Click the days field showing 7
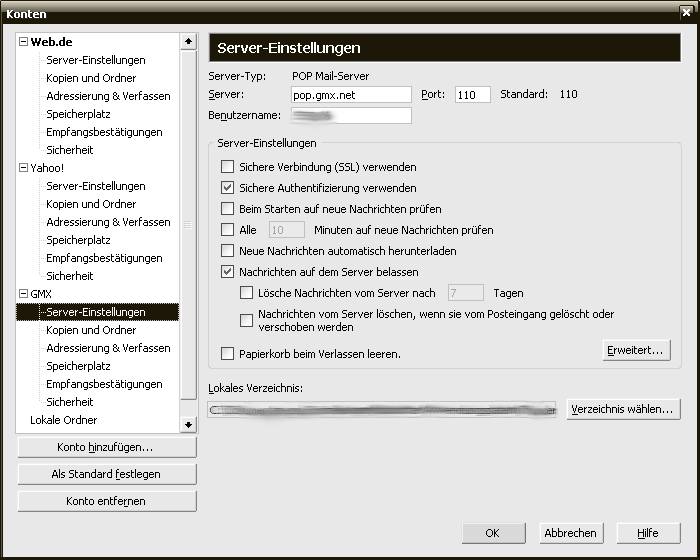Image resolution: width=700 pixels, height=560 pixels. click(x=466, y=293)
